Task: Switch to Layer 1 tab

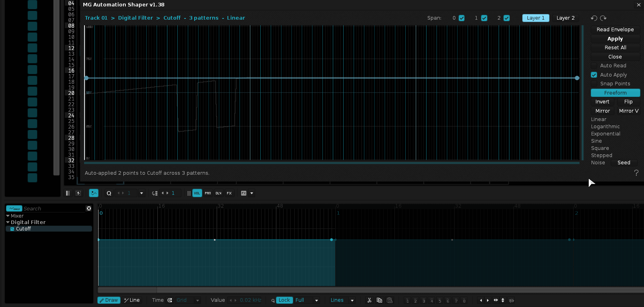Action: pos(535,18)
